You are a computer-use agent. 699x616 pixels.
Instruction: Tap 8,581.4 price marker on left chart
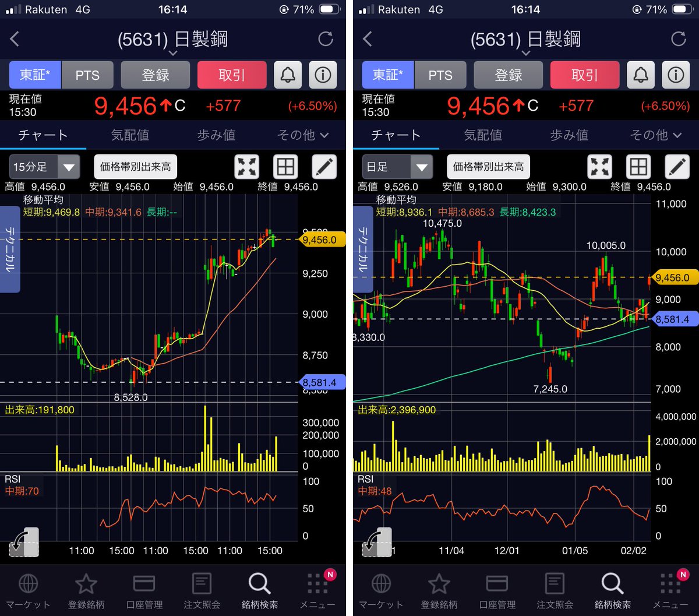323,382
